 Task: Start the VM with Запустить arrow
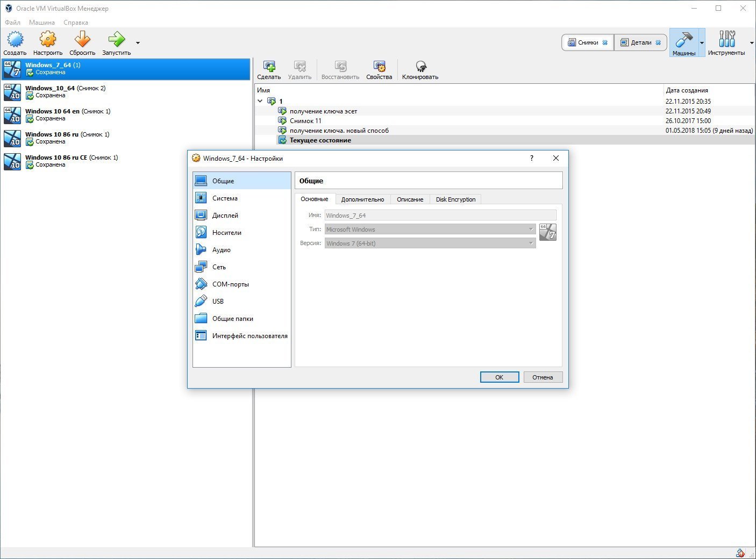116,39
